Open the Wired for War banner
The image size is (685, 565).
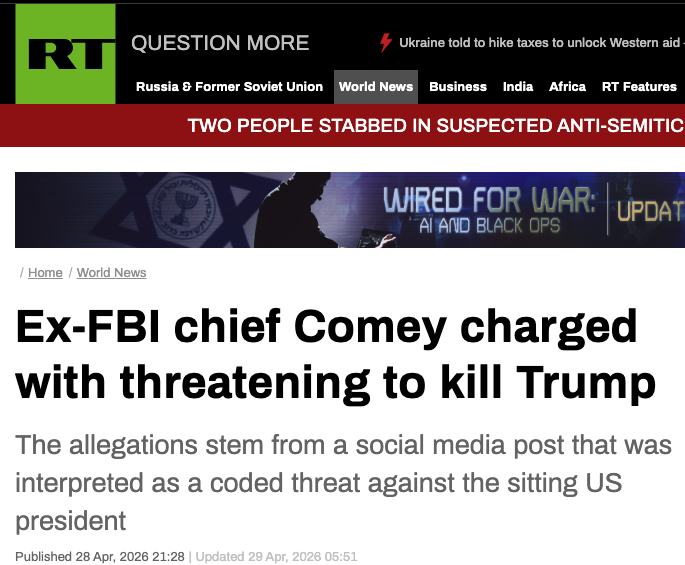490,203
